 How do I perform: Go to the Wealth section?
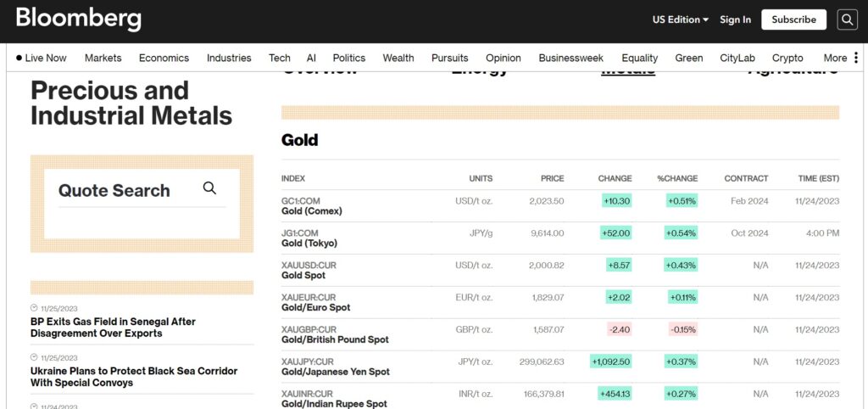[x=398, y=58]
